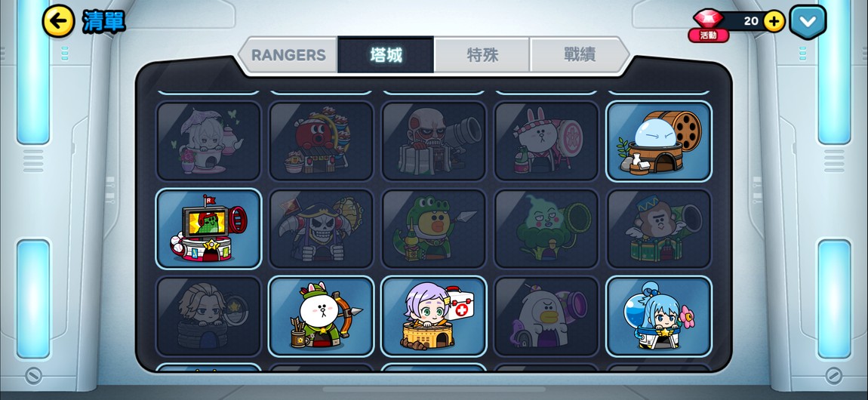This screenshot has height=400, width=868.
Task: Tap the locked red octopus shop tower
Action: [321, 141]
